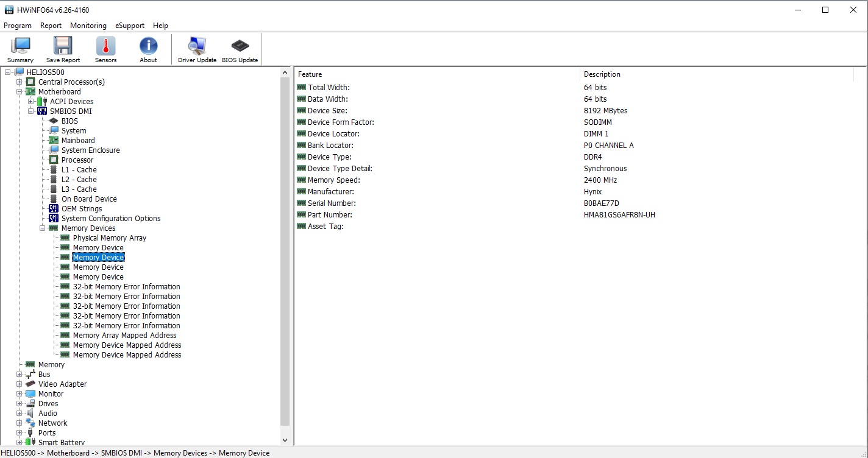Collapse the HELIOS500 root node
Screen dimensions: 868x458
[8, 72]
